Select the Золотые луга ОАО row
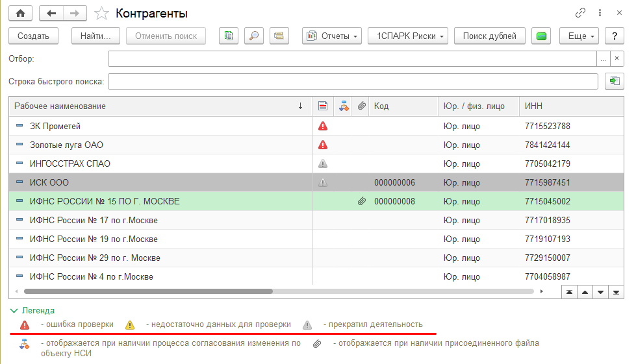Image resolution: width=636 pixels, height=364 pixels. click(316, 145)
